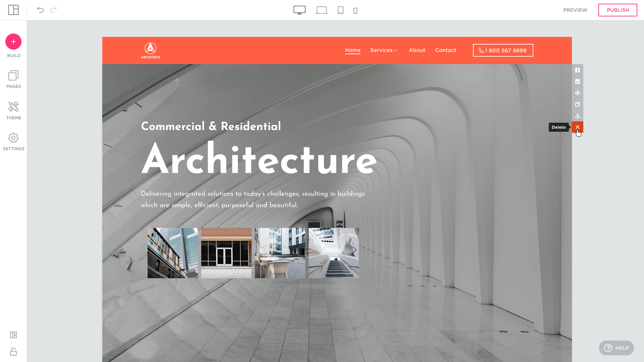This screenshot has height=362, width=644.
Task: Click the undo arrow
Action: pos(40,10)
